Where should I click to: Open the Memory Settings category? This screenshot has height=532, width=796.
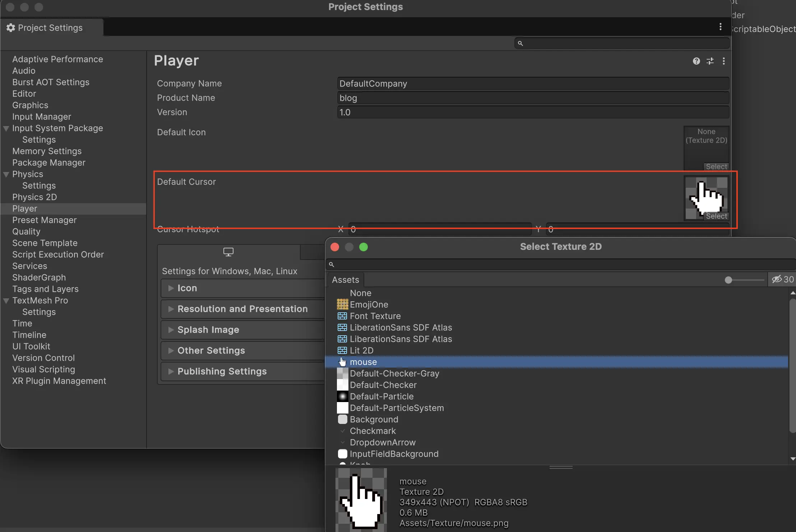pos(47,151)
